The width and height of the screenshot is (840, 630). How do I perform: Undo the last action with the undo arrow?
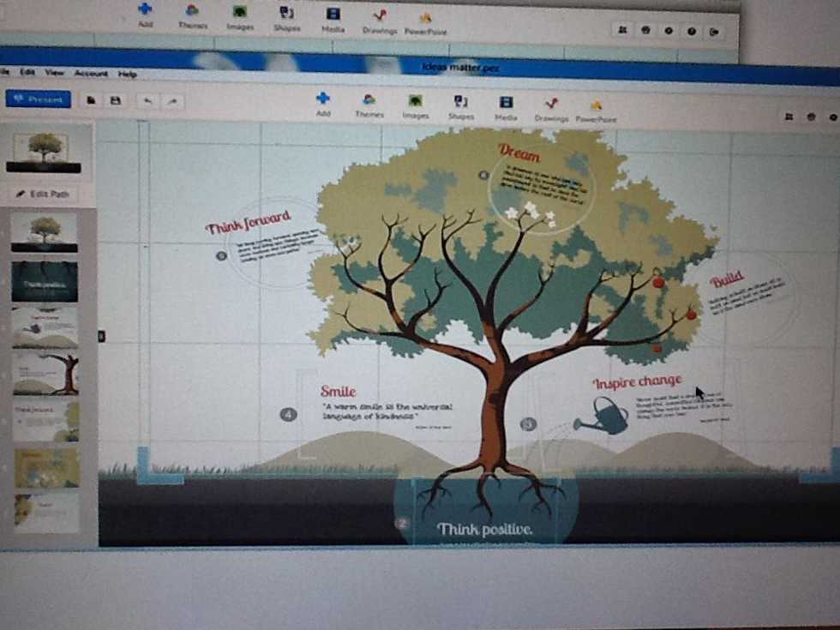[x=147, y=100]
